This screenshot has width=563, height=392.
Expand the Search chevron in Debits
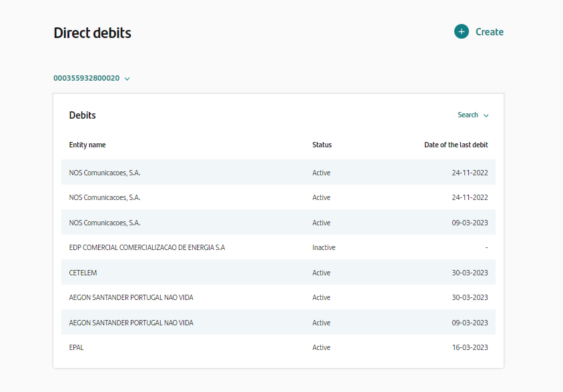(486, 115)
